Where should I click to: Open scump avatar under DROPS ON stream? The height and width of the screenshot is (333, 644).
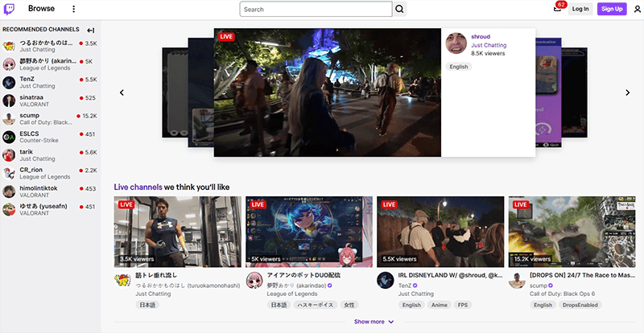point(517,280)
